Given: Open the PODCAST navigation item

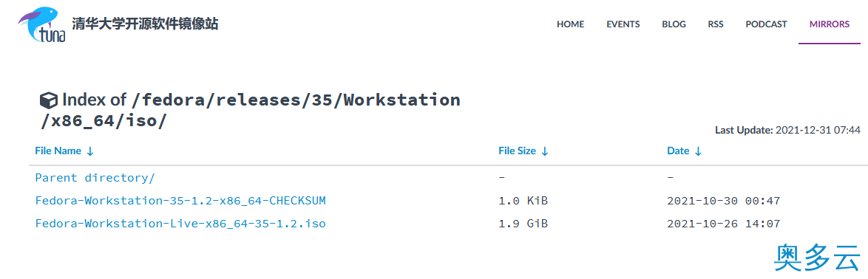Looking at the screenshot, I should click(x=766, y=24).
